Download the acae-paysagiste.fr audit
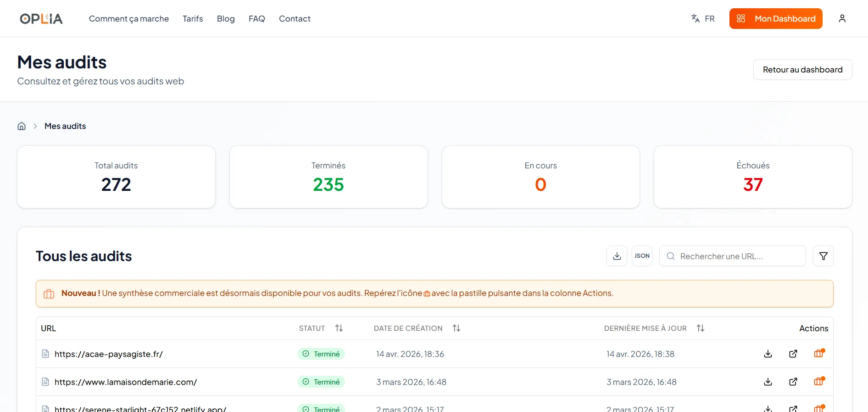Viewport: 868px width, 412px height. pos(768,354)
